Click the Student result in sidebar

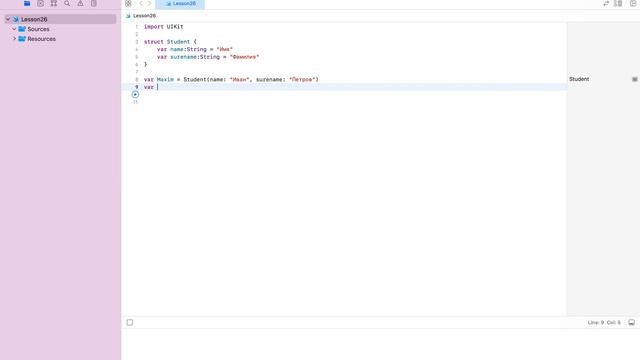pyautogui.click(x=579, y=79)
